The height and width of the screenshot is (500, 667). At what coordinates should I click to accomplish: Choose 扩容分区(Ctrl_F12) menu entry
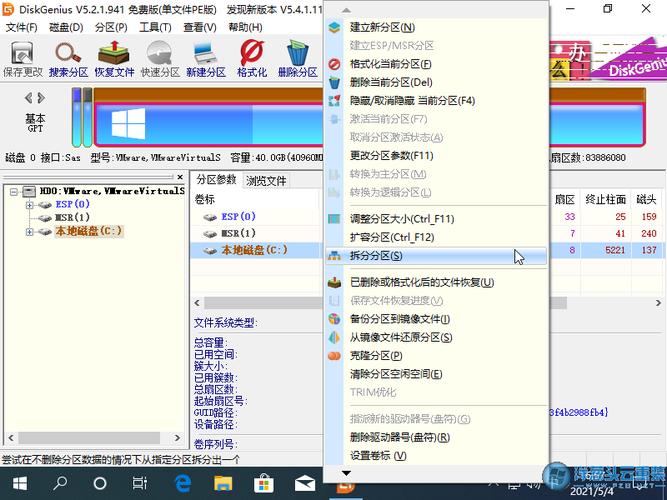(x=436, y=237)
